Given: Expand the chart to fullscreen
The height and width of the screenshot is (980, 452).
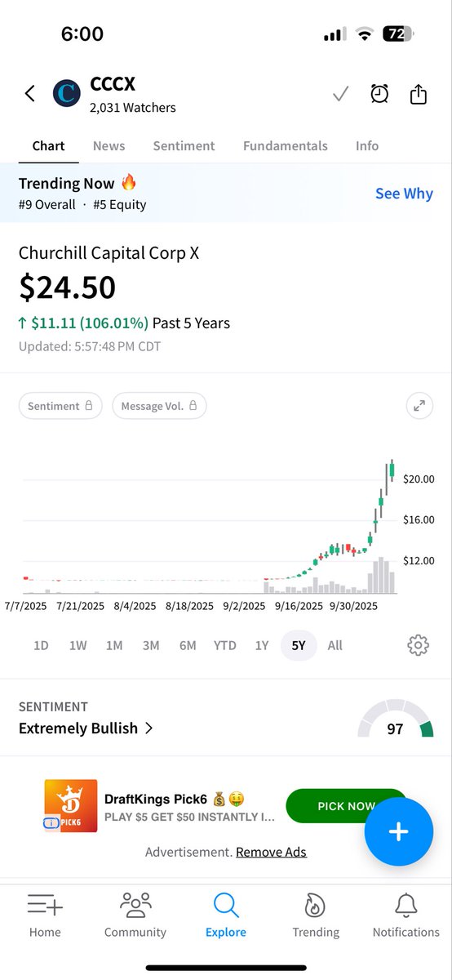Looking at the screenshot, I should point(419,406).
